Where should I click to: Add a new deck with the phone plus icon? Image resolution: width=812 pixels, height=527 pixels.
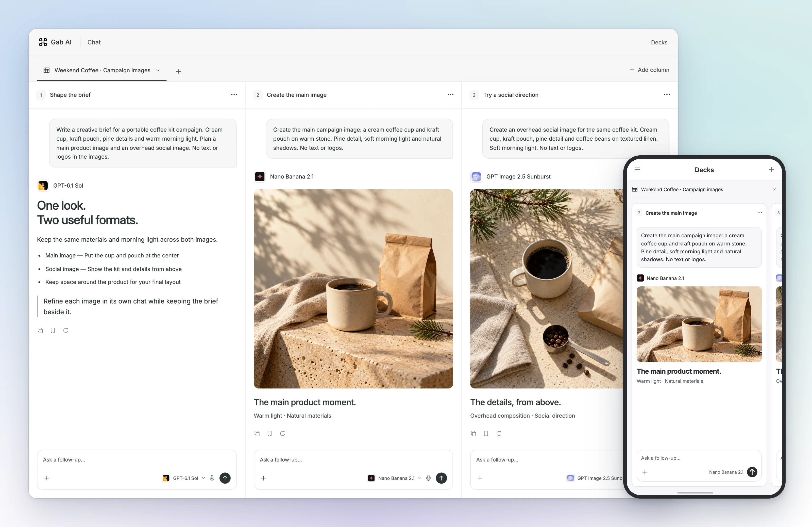[771, 169]
